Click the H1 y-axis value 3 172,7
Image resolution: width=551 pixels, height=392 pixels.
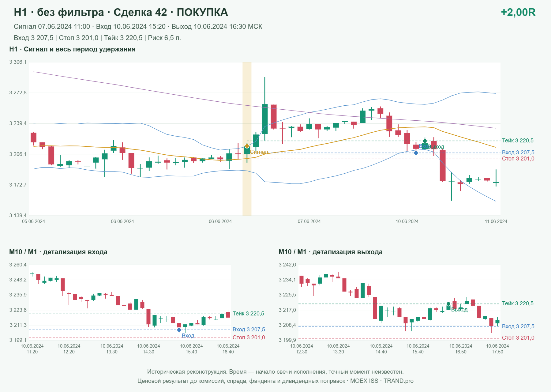[x=18, y=185]
